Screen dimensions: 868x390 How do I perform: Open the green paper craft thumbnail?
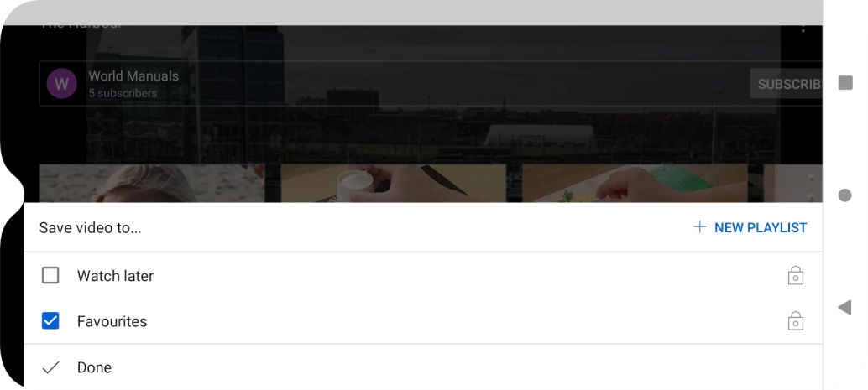pyautogui.click(x=635, y=183)
